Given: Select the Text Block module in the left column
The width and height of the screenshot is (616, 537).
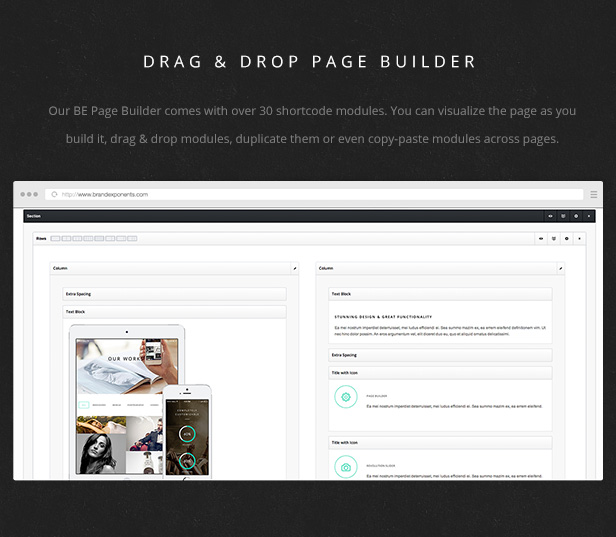Looking at the screenshot, I should tap(174, 312).
